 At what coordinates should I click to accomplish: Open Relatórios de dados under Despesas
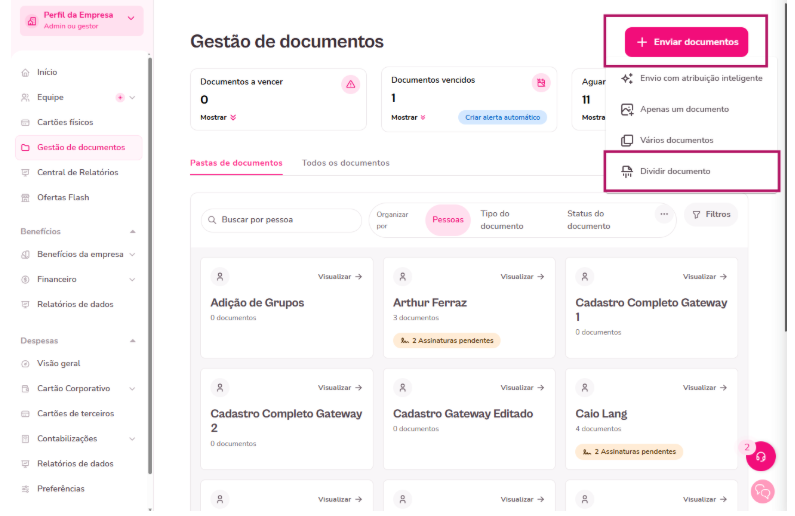coord(75,464)
